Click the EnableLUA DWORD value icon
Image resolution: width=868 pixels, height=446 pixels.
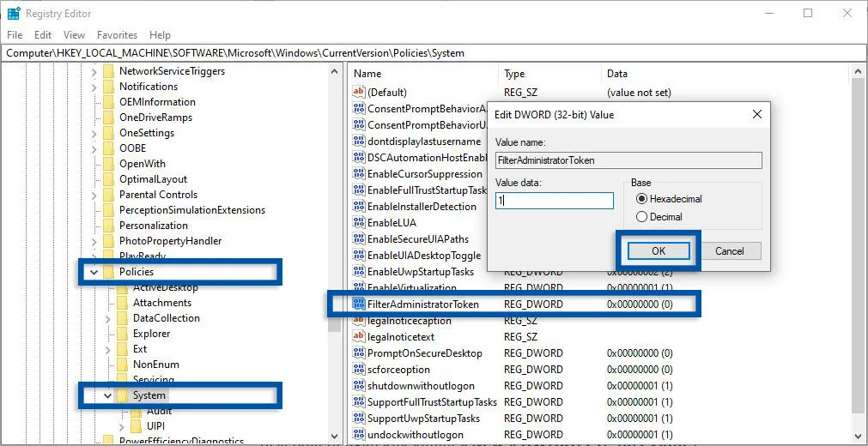coord(359,222)
